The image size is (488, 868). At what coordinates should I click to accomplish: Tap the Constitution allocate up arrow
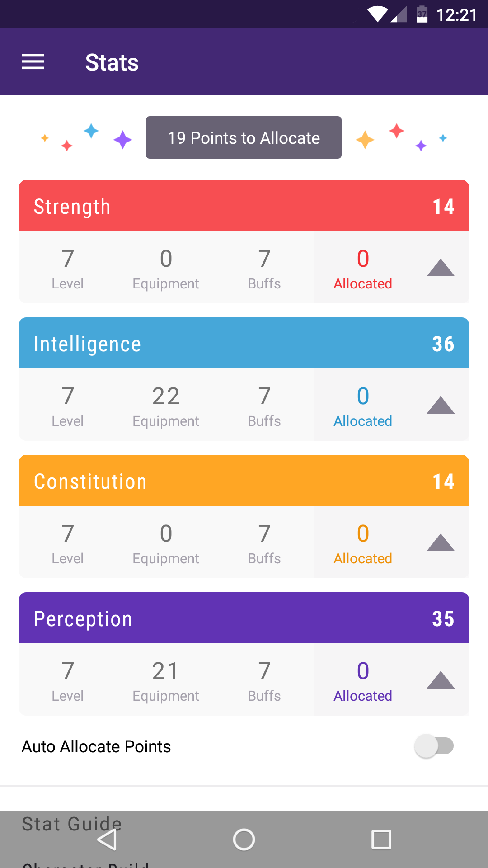441,542
